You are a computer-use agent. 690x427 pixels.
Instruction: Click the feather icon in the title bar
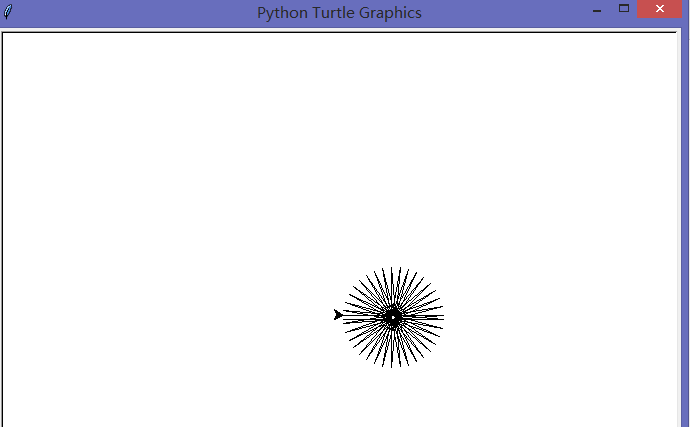tap(8, 11)
